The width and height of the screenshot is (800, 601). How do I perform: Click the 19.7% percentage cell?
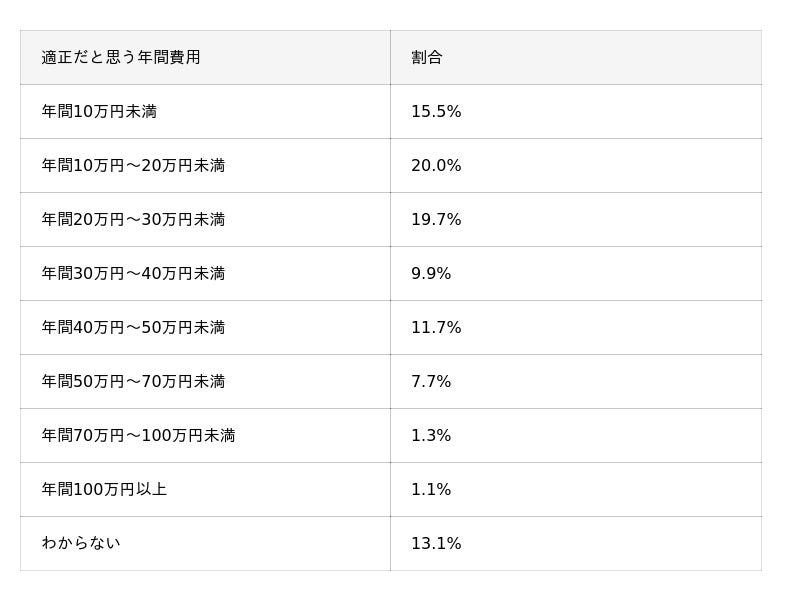[x=436, y=220]
